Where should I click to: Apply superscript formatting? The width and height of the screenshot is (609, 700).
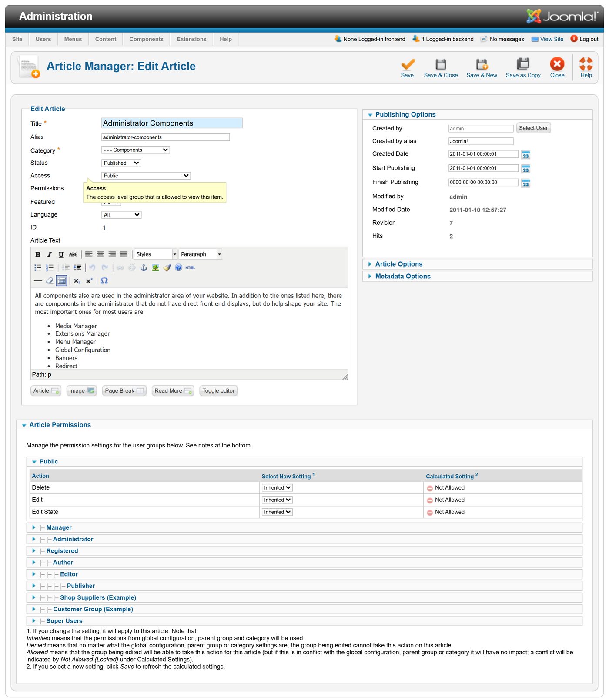coord(89,281)
